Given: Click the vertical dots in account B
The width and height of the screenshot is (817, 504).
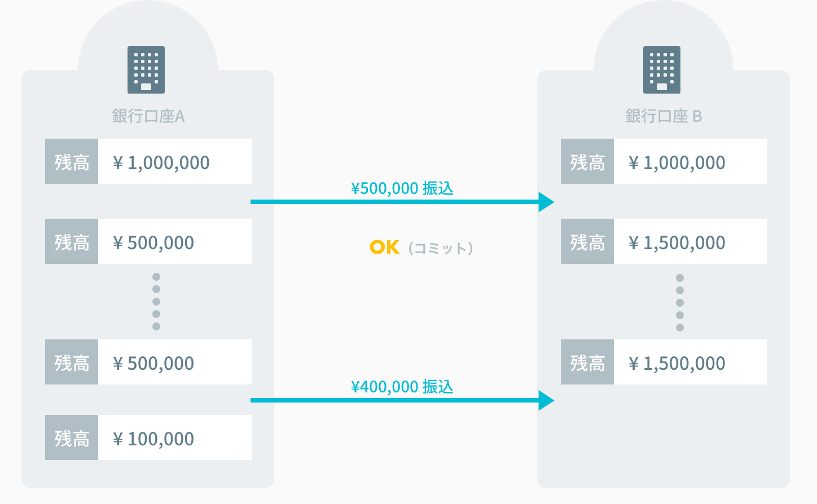Looking at the screenshot, I should [x=680, y=303].
